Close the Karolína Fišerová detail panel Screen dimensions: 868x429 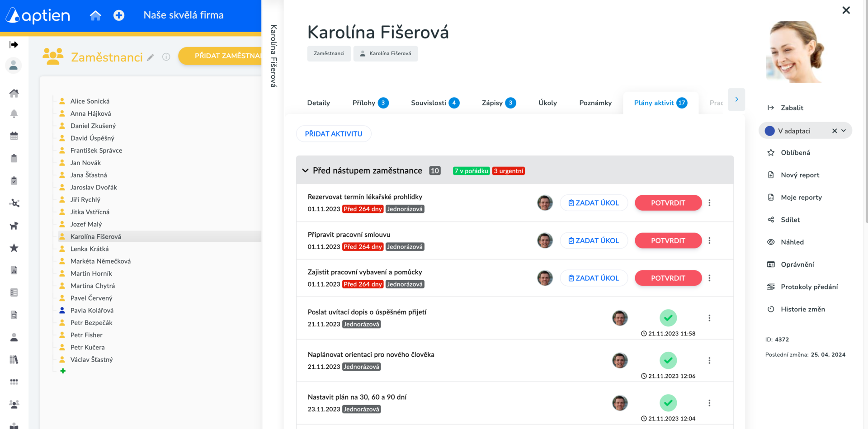[x=846, y=10]
